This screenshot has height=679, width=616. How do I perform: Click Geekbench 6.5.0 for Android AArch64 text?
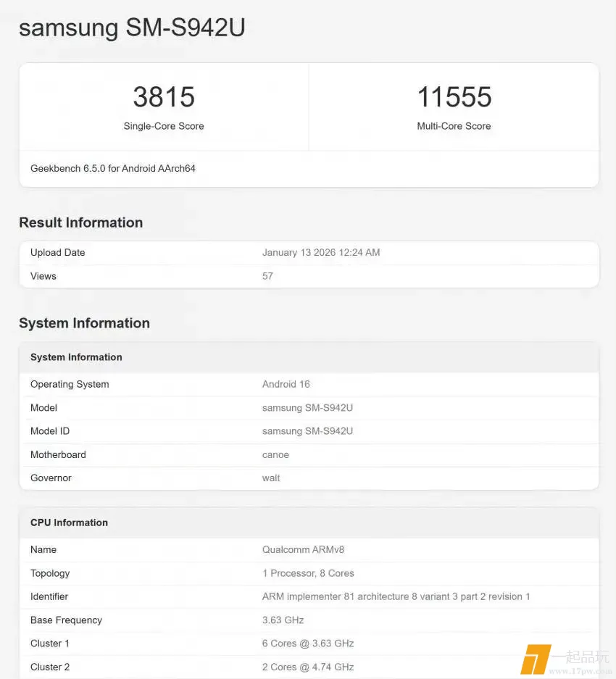pos(112,168)
